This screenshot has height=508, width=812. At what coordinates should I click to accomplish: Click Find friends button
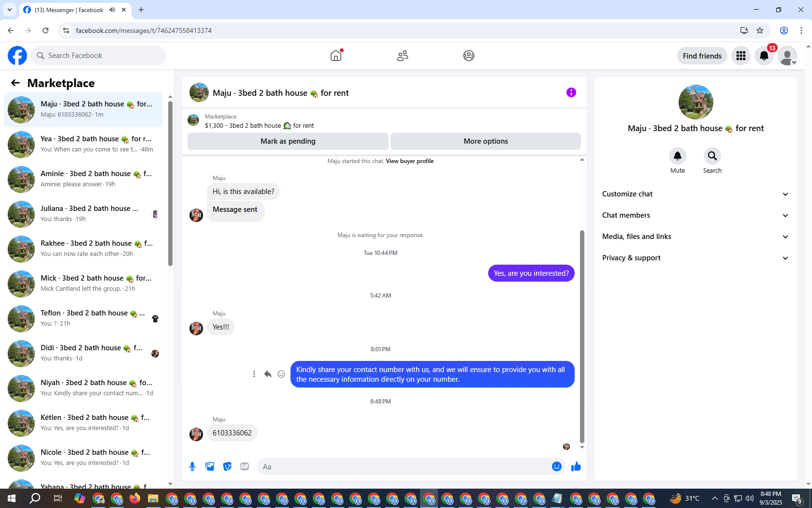click(702, 56)
